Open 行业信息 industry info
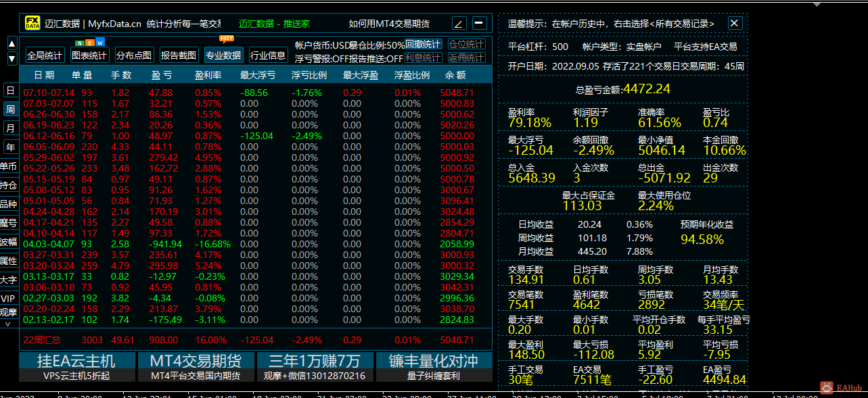Viewport: 868px width, 398px height. 268,55
